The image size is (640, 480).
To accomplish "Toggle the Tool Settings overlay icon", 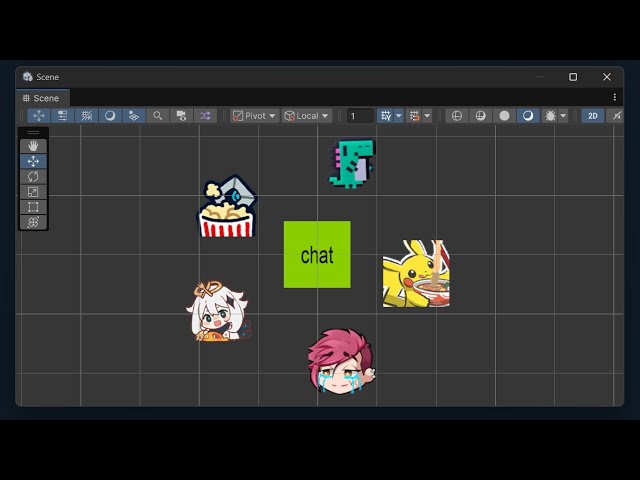I will 62,116.
